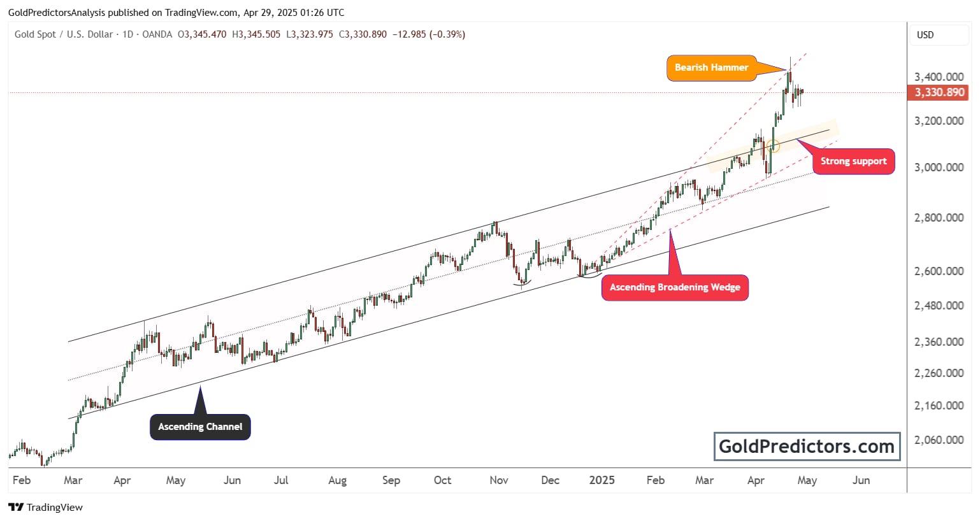Click the 1D interval in the chart header
980x521 pixels.
pyautogui.click(x=127, y=34)
